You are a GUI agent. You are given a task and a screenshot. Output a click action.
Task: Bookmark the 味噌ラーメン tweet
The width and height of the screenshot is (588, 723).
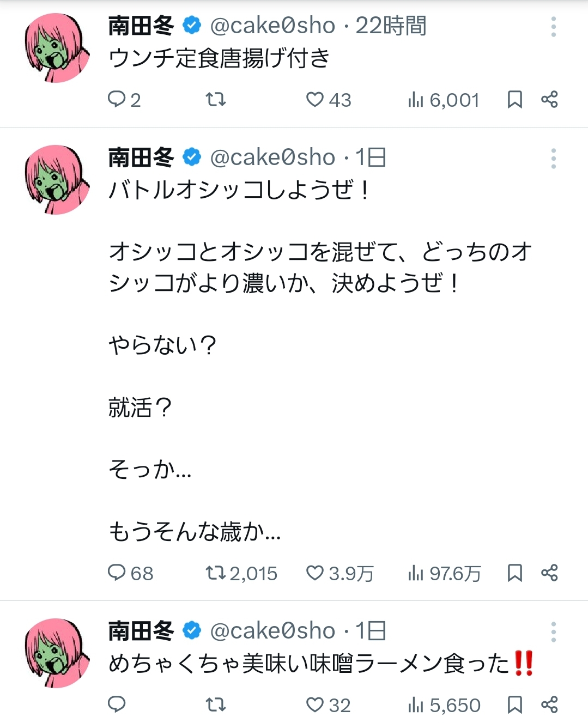point(514,704)
